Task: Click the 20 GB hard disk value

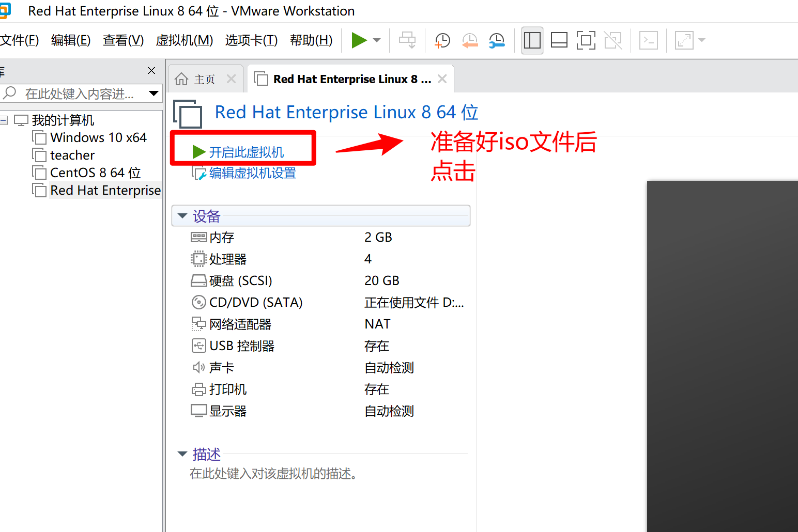Action: 382,281
